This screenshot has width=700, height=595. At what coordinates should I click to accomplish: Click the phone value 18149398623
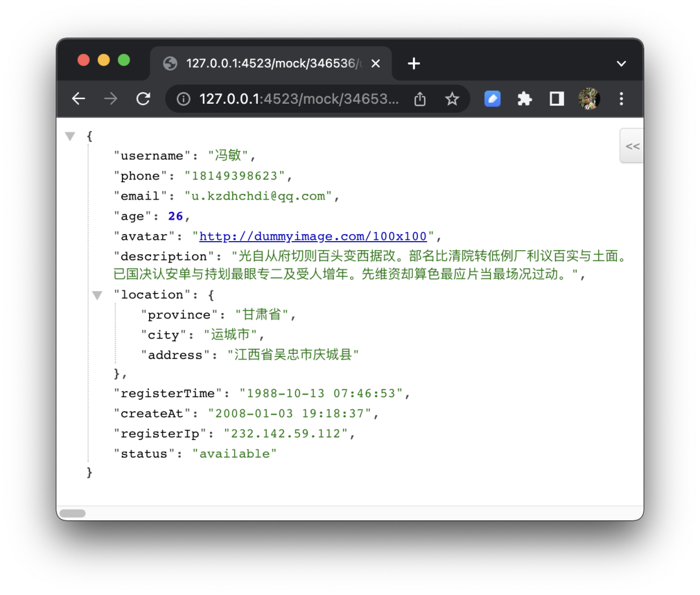tap(235, 176)
